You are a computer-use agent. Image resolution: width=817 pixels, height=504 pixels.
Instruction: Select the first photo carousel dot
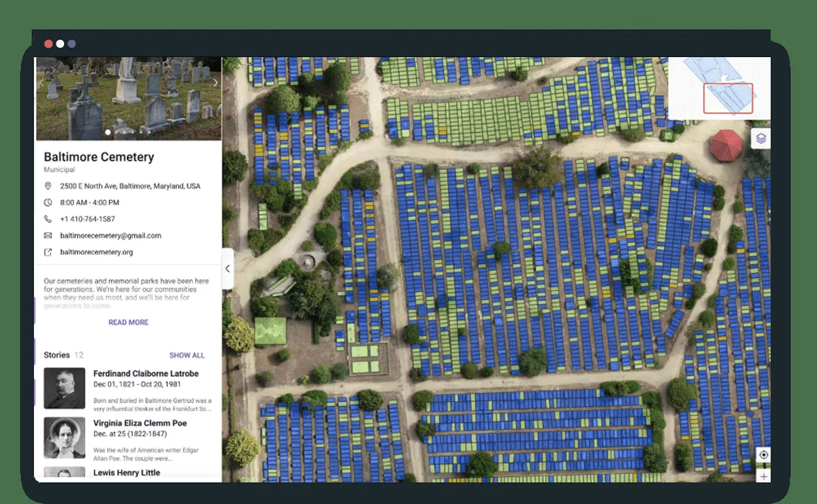pos(108,132)
